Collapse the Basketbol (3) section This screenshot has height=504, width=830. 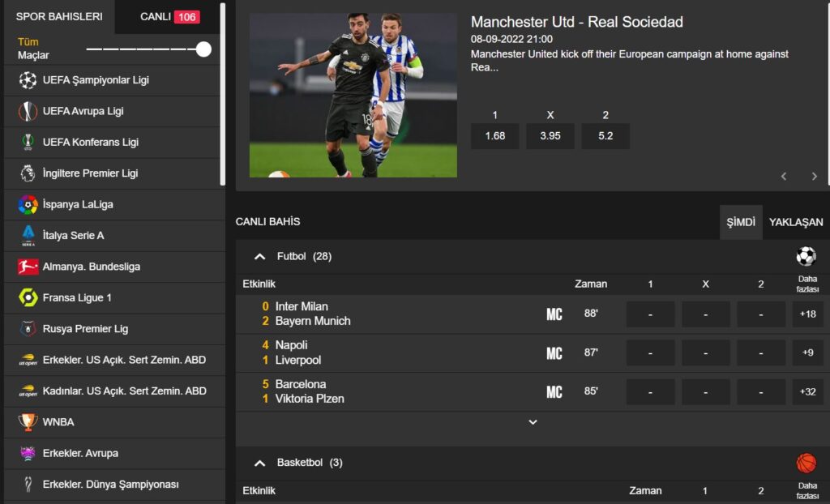pyautogui.click(x=259, y=463)
